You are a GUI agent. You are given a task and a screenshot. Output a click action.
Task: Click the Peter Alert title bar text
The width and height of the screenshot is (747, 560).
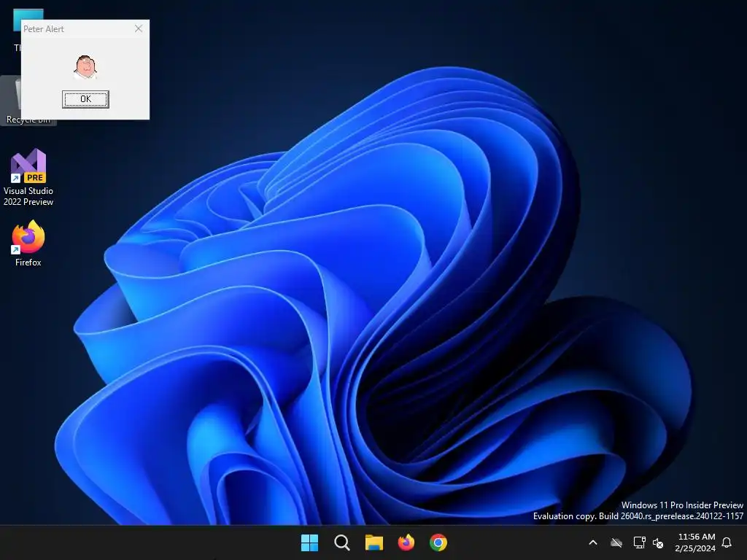point(44,29)
